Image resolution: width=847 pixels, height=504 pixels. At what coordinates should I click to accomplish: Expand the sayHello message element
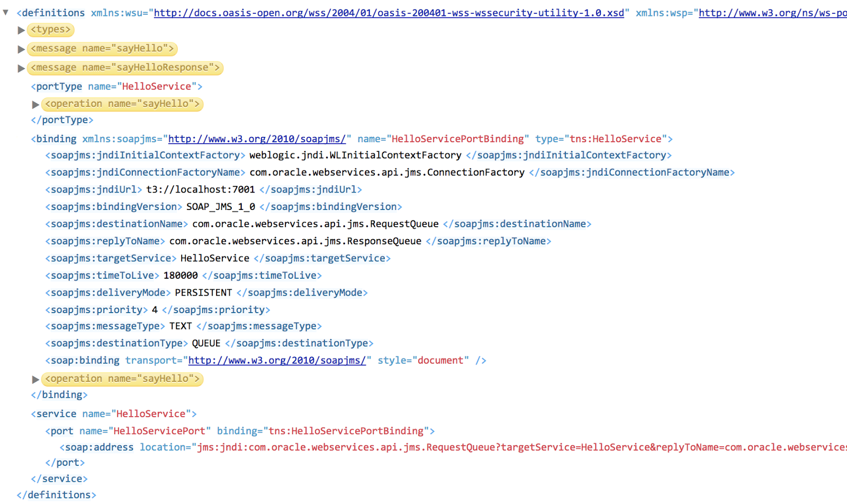tap(21, 49)
